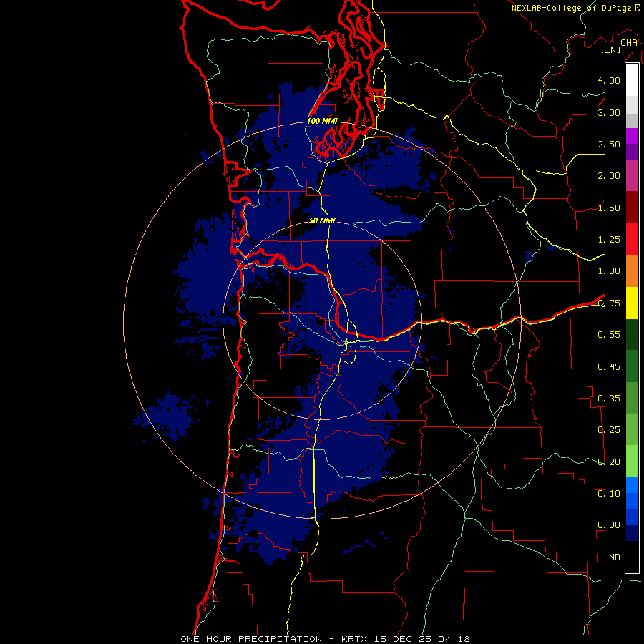This screenshot has width=644, height=644.
Task: Click the white swatch at 4.00 inches
Action: point(632,80)
